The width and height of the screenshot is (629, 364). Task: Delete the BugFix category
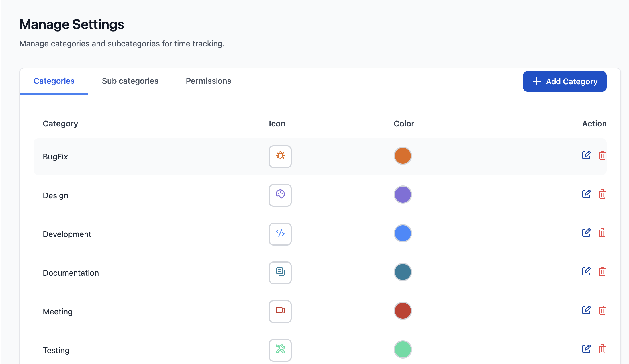point(602,156)
